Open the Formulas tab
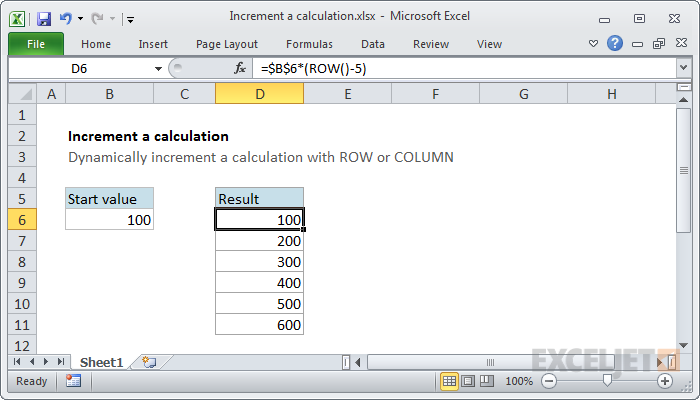Image resolution: width=700 pixels, height=400 pixels. coord(309,44)
